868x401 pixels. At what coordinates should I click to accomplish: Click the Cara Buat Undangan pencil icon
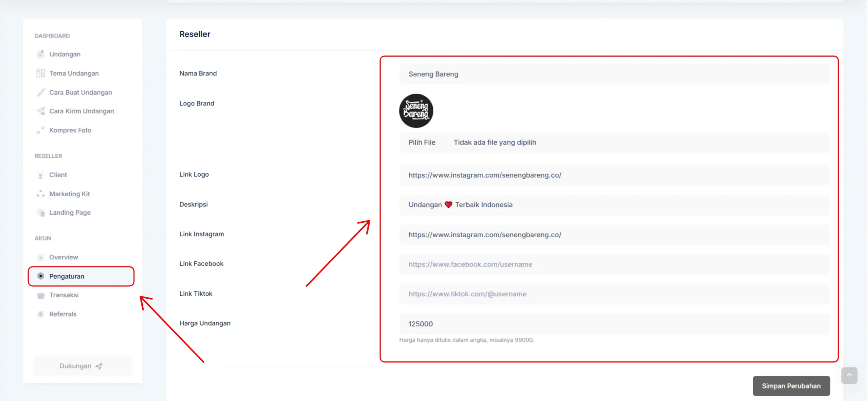(41, 93)
